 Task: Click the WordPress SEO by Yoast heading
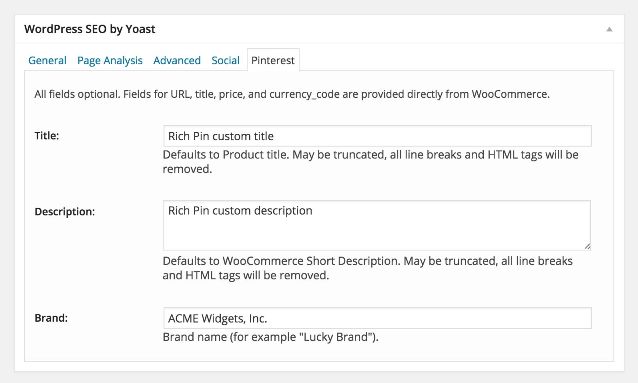click(90, 29)
